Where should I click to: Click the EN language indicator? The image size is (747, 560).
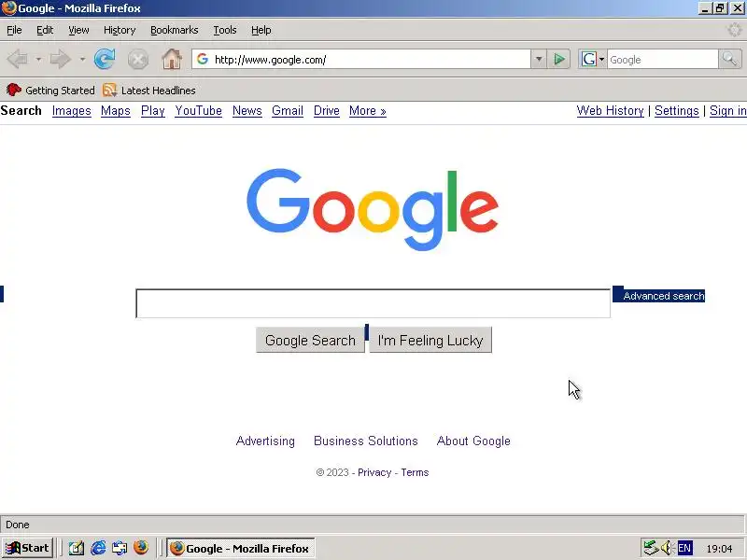(x=684, y=548)
